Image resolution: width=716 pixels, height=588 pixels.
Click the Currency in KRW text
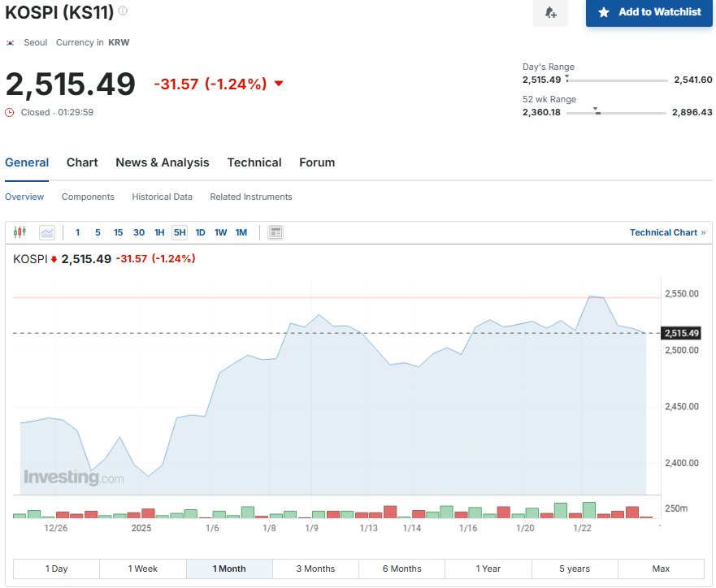pyautogui.click(x=93, y=42)
